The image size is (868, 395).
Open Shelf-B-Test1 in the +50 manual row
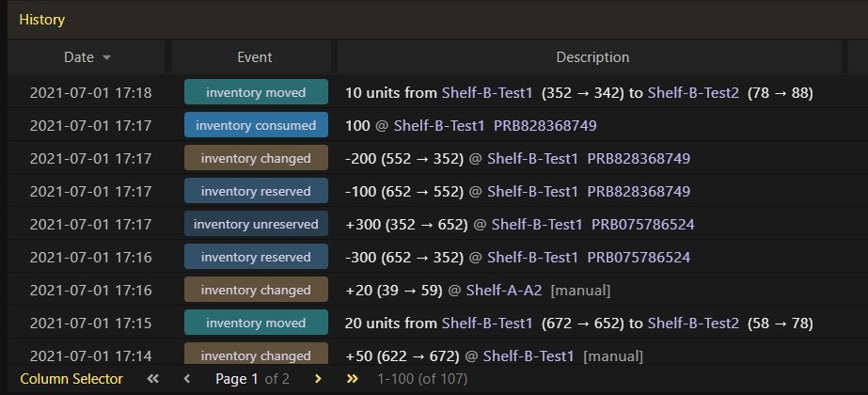click(x=529, y=356)
